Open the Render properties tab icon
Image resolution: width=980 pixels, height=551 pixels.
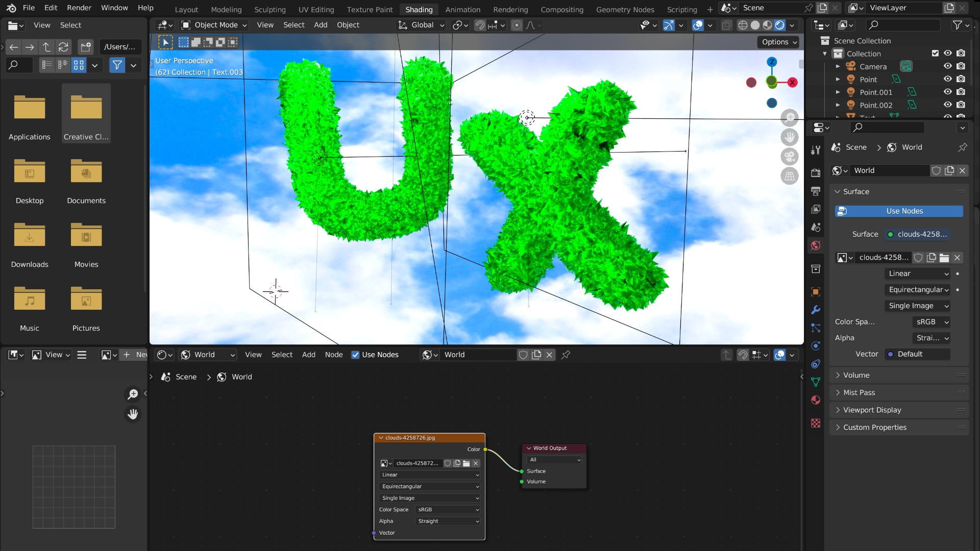(x=816, y=173)
